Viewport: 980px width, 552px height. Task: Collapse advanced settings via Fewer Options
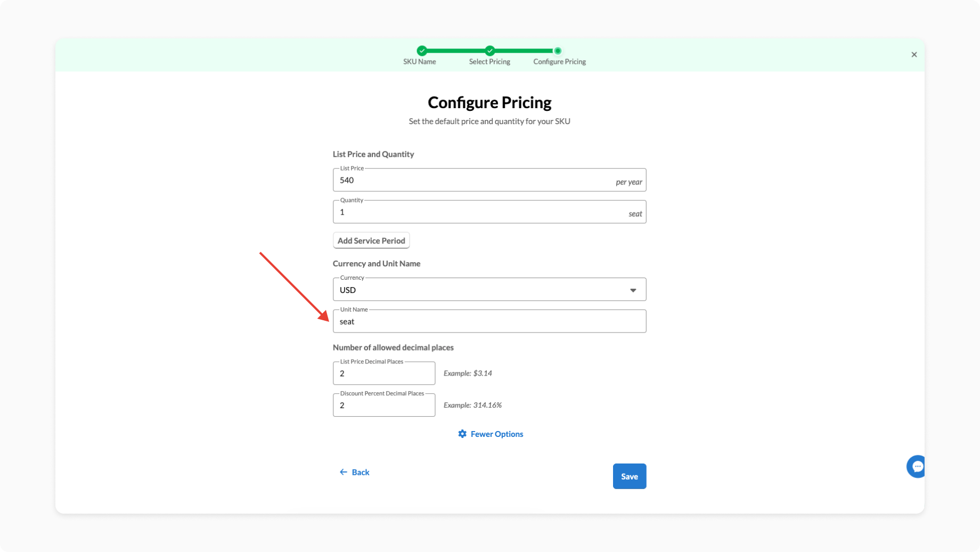coord(496,434)
